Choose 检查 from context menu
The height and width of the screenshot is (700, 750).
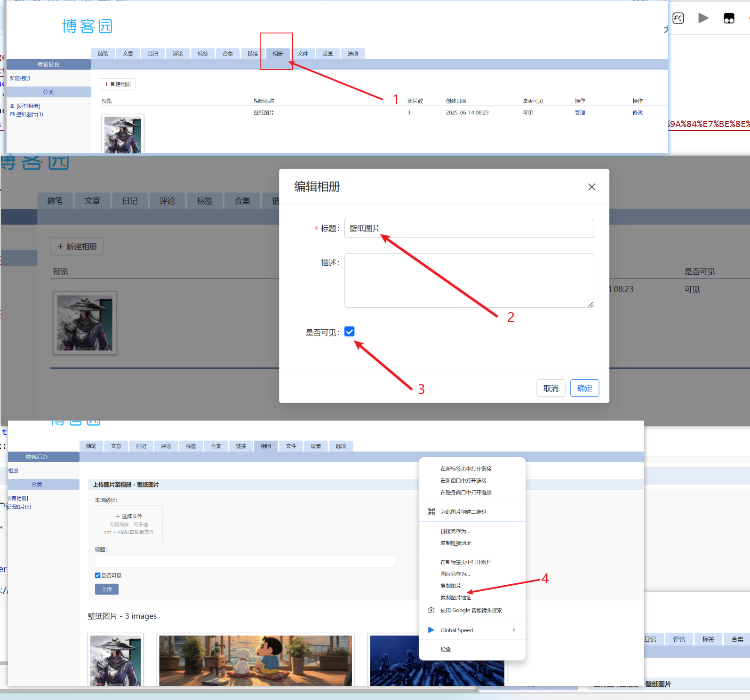[x=472, y=649]
